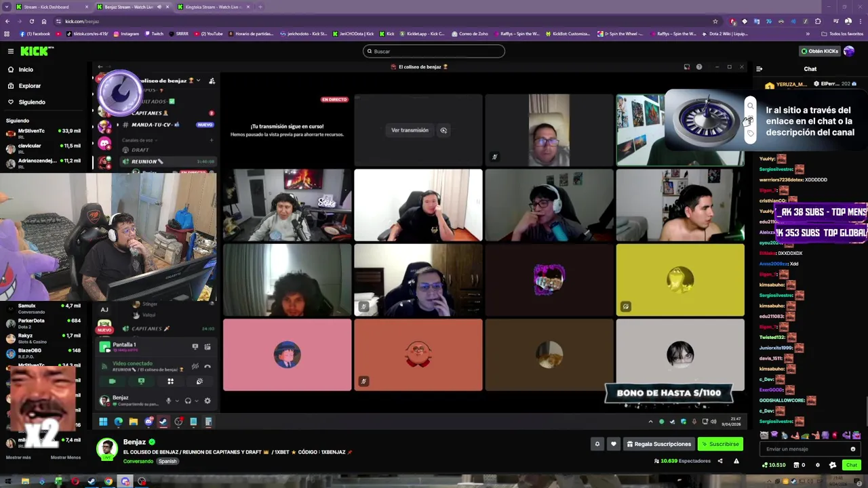Viewport: 868px width, 488px height.
Task: Open Discord user settings gear
Action: 208,401
